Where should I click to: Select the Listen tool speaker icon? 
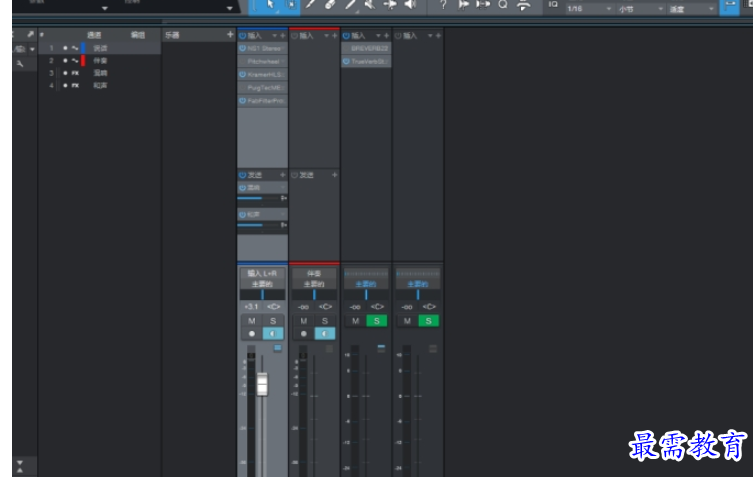click(x=410, y=4)
